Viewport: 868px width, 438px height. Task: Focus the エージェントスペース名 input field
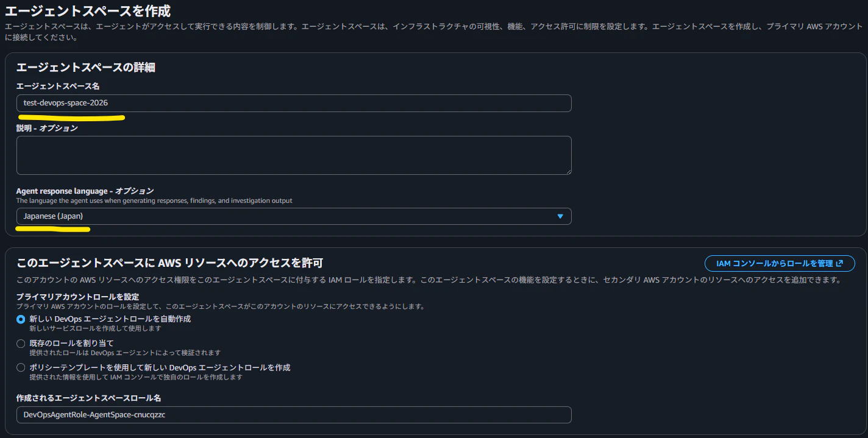click(294, 103)
